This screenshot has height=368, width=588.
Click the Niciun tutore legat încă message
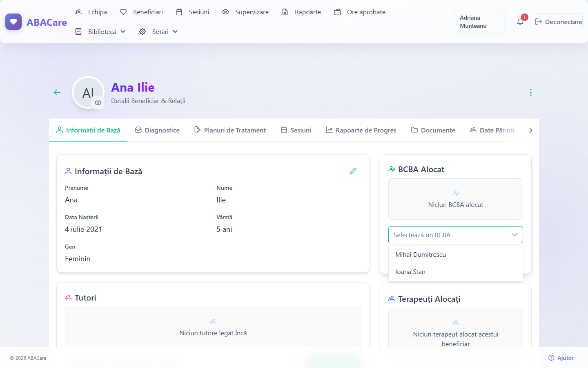click(213, 333)
